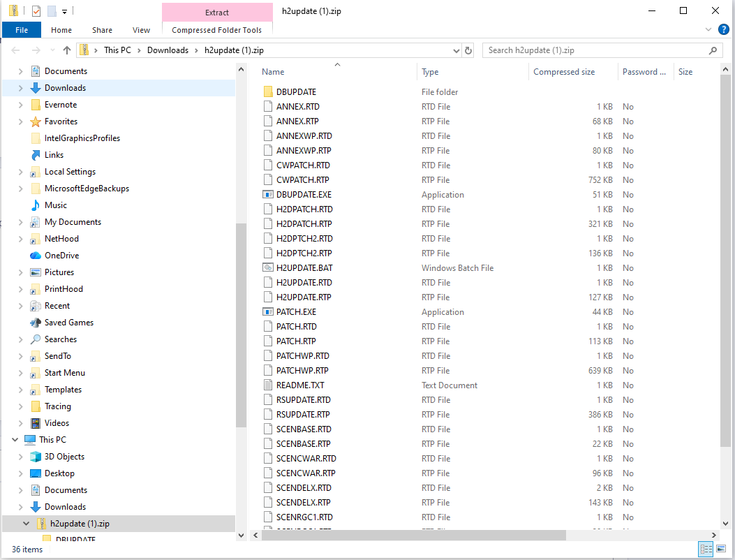Viewport: 735px width, 560px height.
Task: Open the DBUPDATE folder icon in file list
Action: click(268, 92)
